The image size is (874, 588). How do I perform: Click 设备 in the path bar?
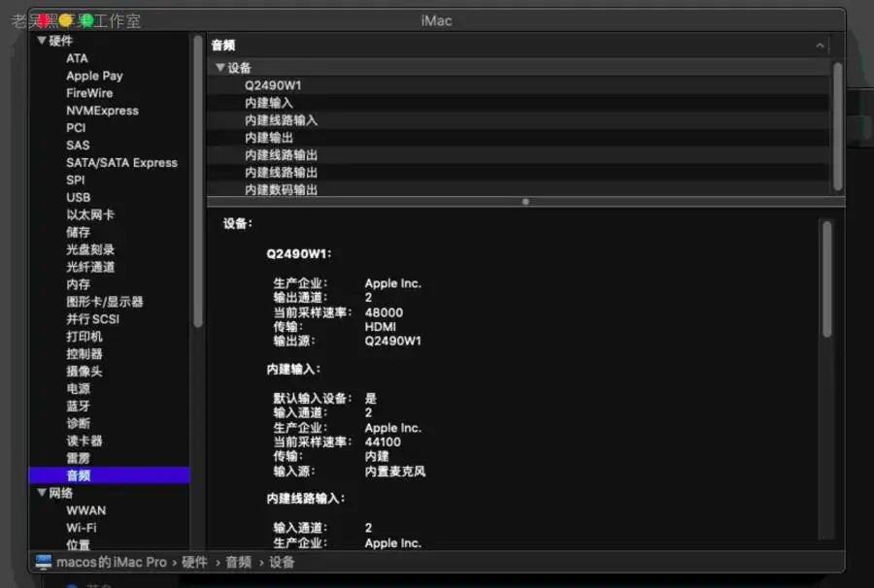coord(282,562)
